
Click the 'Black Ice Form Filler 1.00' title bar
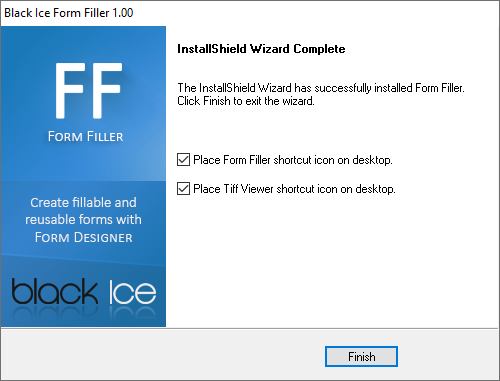coord(69,13)
